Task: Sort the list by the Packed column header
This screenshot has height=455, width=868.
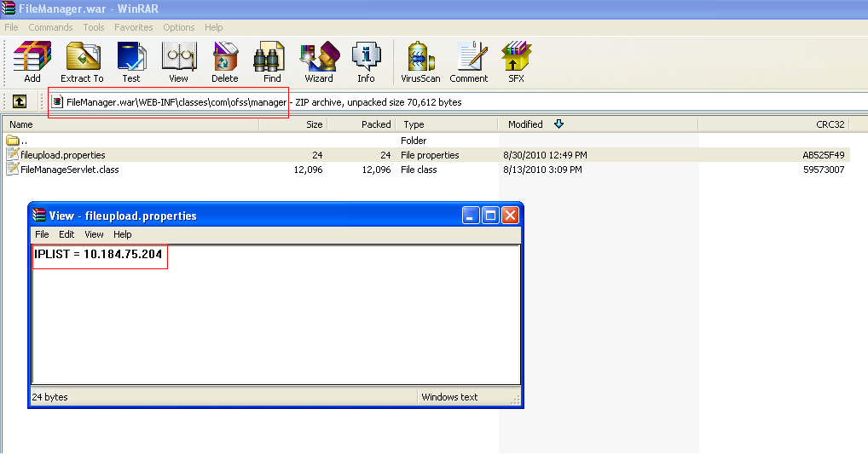Action: (x=362, y=124)
